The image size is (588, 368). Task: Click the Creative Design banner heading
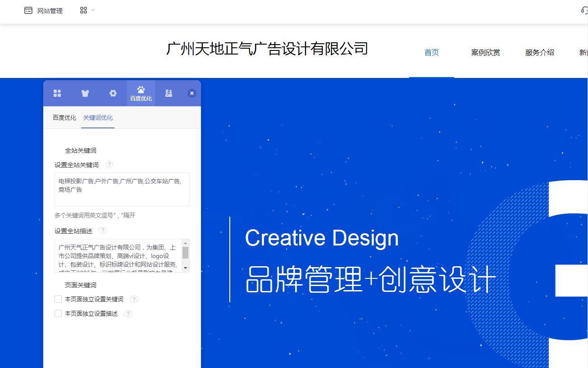(x=322, y=238)
